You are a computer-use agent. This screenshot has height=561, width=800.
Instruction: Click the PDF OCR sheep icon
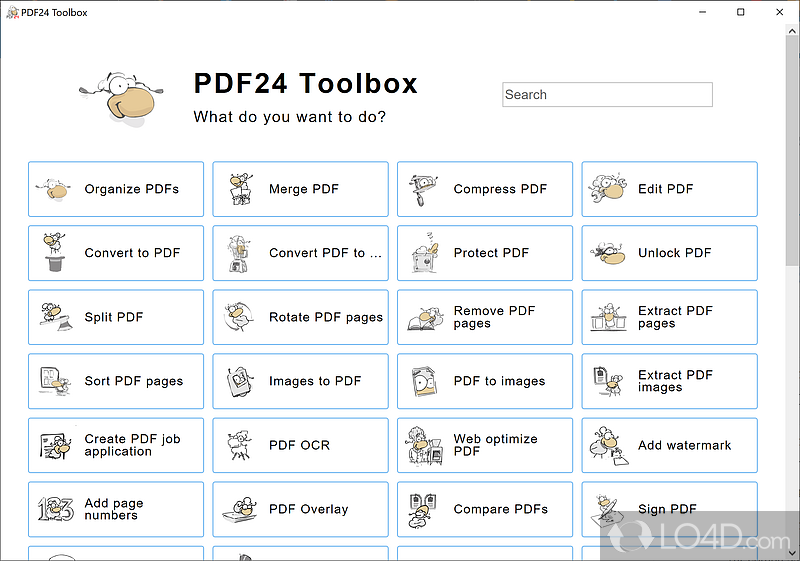(x=238, y=445)
